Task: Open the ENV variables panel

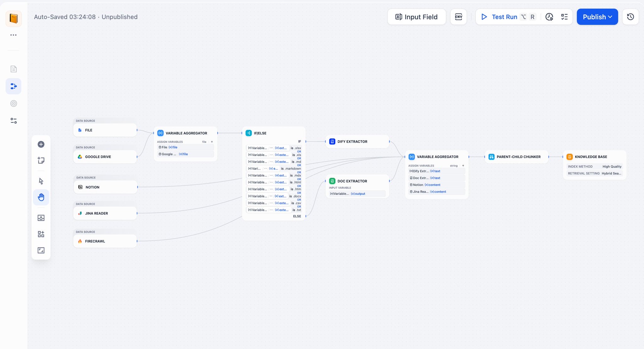Action: coord(458,17)
